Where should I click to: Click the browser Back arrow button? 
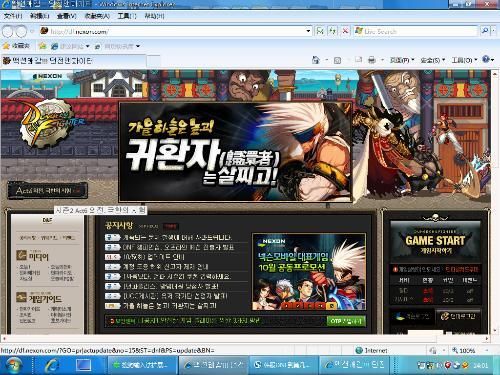click(x=7, y=32)
